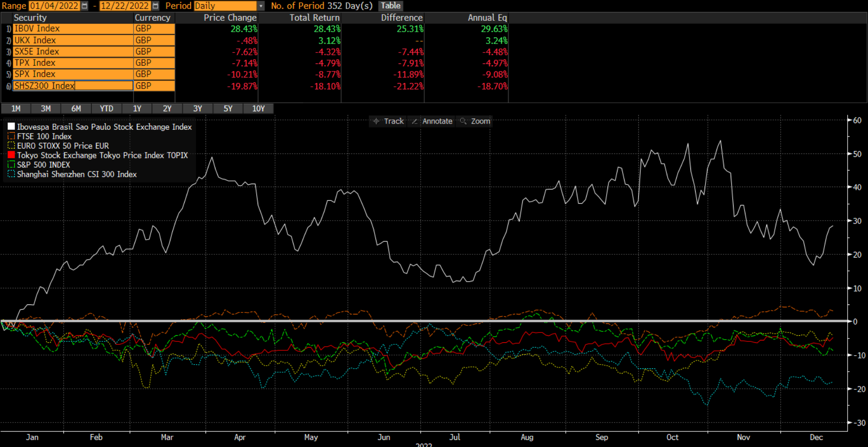
Task: Activate the Track crosshair tool
Action: pos(388,121)
